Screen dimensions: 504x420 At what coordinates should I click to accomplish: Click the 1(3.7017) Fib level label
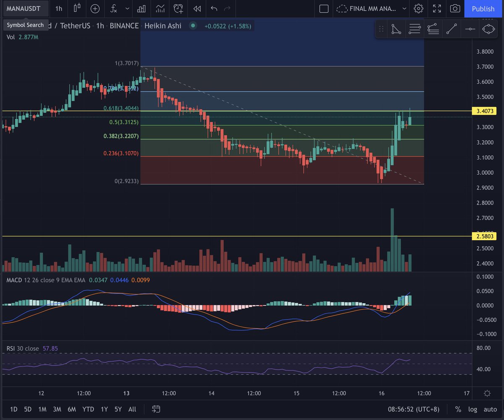click(x=127, y=63)
